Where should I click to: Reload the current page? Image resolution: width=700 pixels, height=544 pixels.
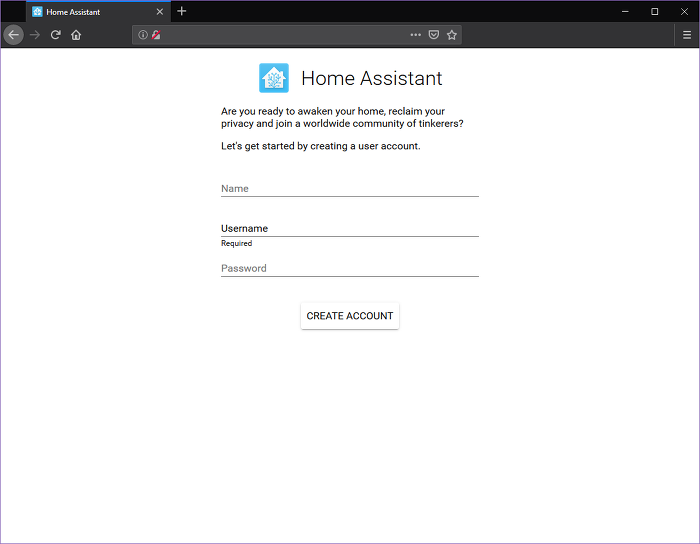click(x=55, y=35)
